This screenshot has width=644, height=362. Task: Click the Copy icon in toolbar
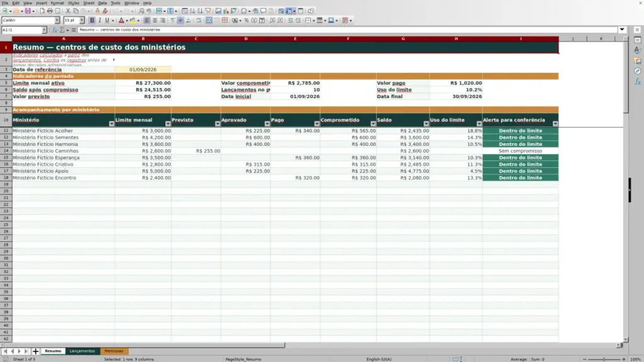(75, 11)
